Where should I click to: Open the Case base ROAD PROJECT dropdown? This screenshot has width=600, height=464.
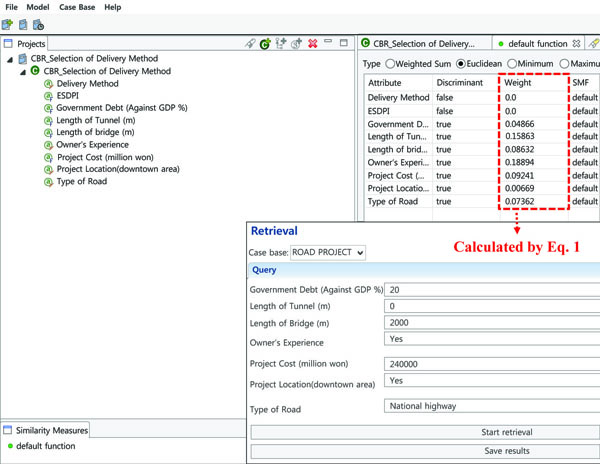pos(328,252)
